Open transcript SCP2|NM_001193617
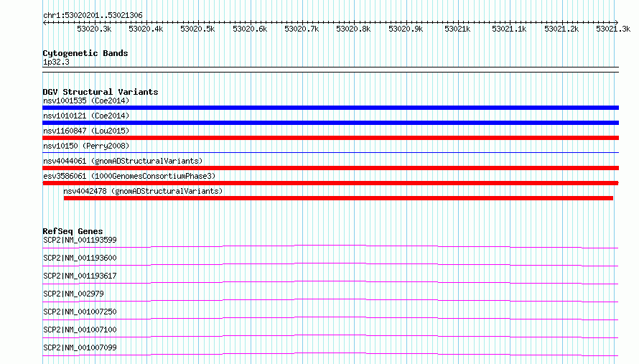 80,276
